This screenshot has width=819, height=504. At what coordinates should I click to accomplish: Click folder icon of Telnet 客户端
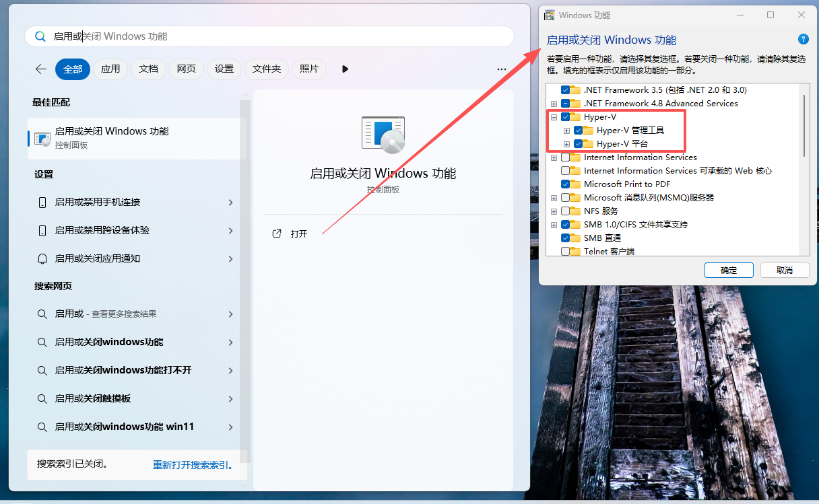(x=576, y=251)
